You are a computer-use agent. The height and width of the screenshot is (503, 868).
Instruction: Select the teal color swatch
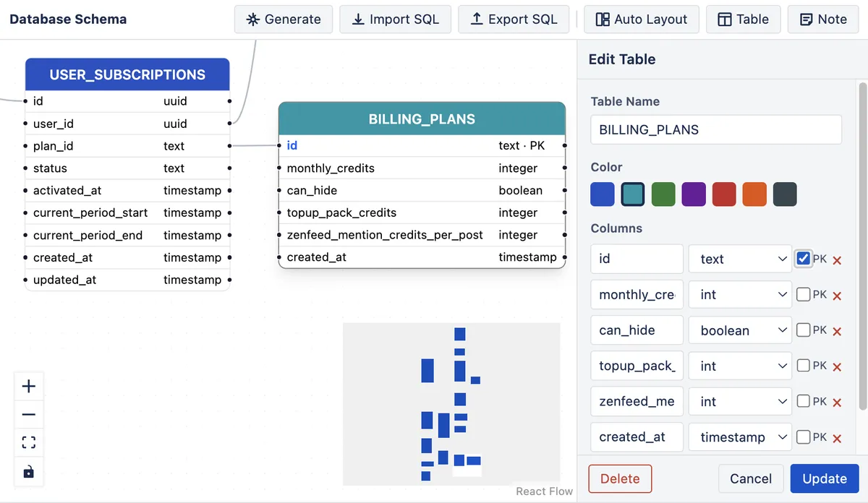633,194
